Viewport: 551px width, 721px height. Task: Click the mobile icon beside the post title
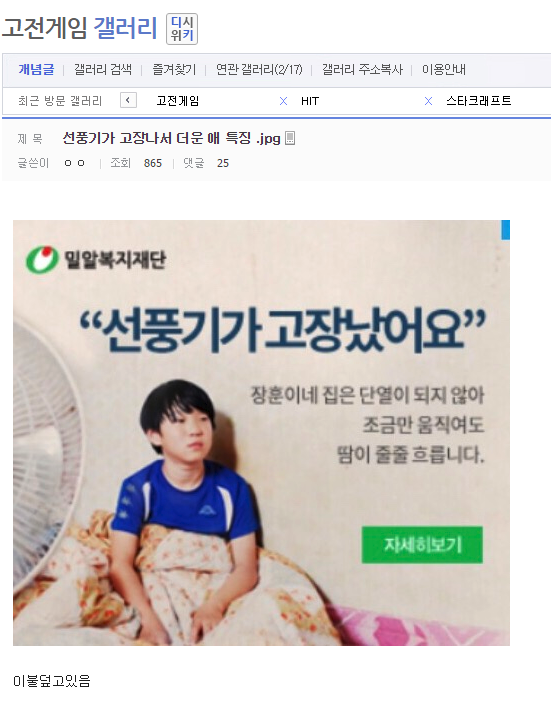coord(290,137)
